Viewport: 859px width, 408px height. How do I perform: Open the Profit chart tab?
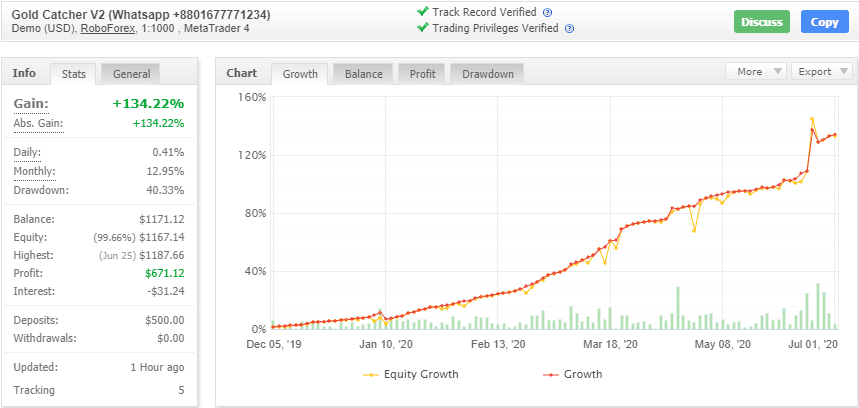[423, 74]
